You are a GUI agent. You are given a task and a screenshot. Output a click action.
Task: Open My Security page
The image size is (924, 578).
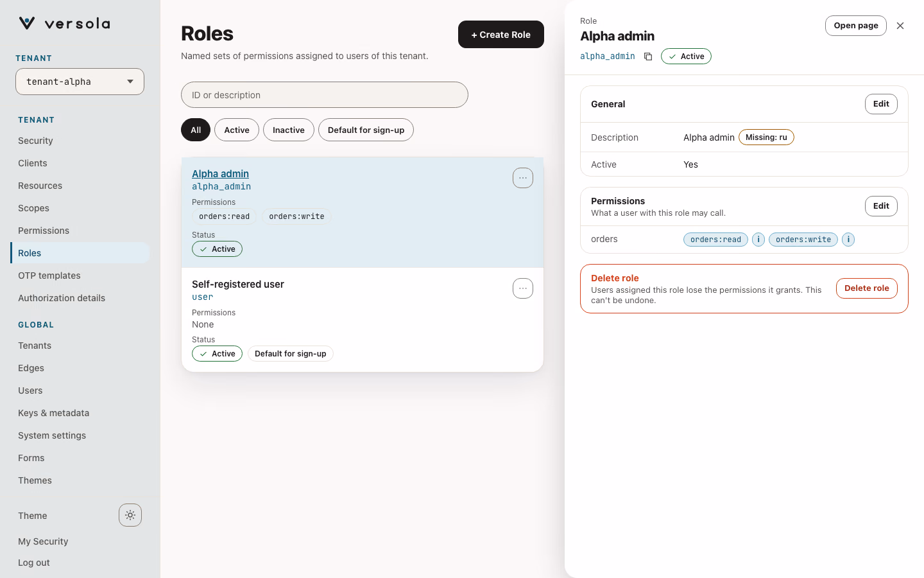43,541
